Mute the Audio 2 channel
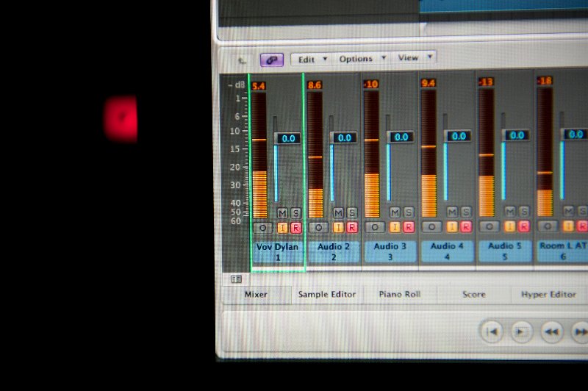The image size is (588, 391). 338,213
